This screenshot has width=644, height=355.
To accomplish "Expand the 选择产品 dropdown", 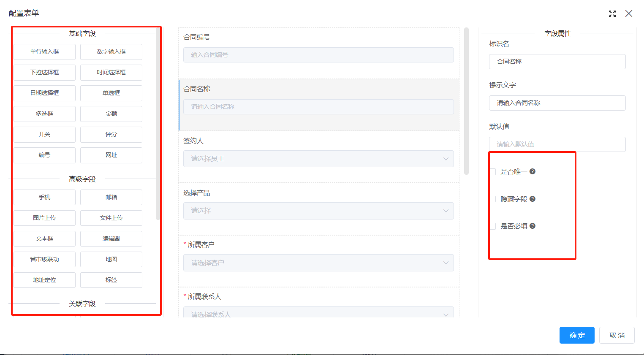I will [318, 211].
